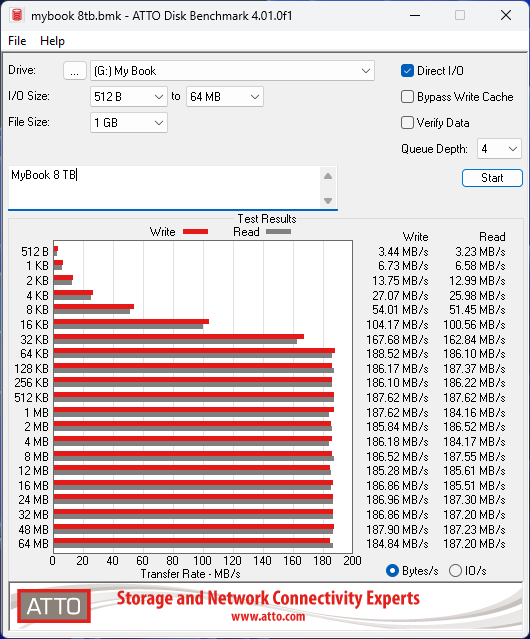The image size is (530, 639).
Task: Click the description box scroll down arrow
Action: pyautogui.click(x=328, y=201)
